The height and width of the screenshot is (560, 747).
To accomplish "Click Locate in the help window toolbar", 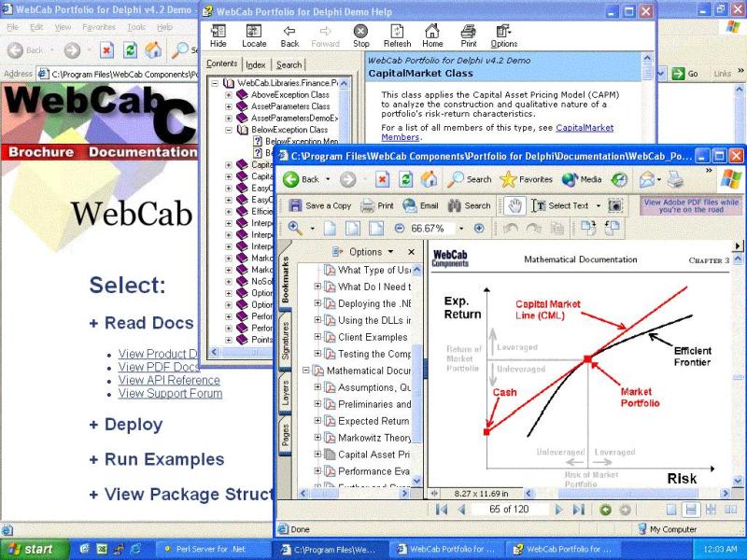I will (254, 36).
